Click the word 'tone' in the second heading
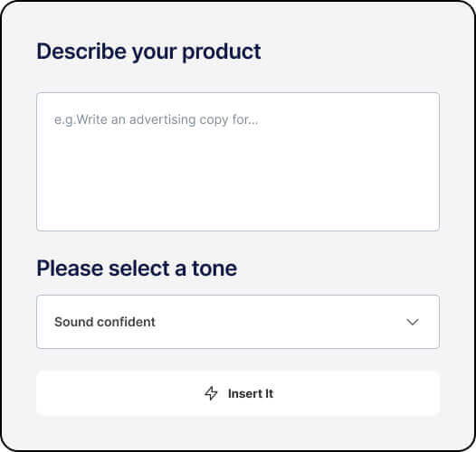The height and width of the screenshot is (452, 476). pyautogui.click(x=214, y=268)
